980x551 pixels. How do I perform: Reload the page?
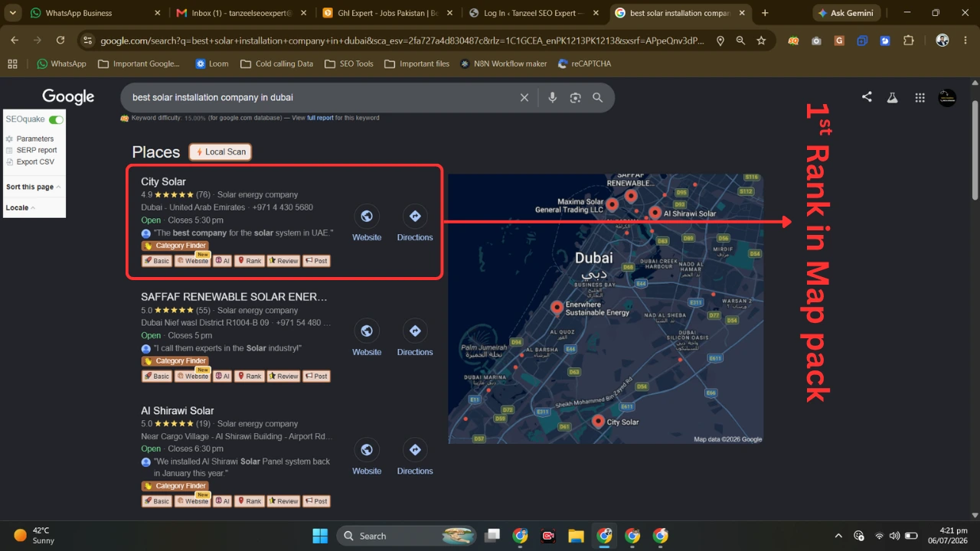(60, 41)
